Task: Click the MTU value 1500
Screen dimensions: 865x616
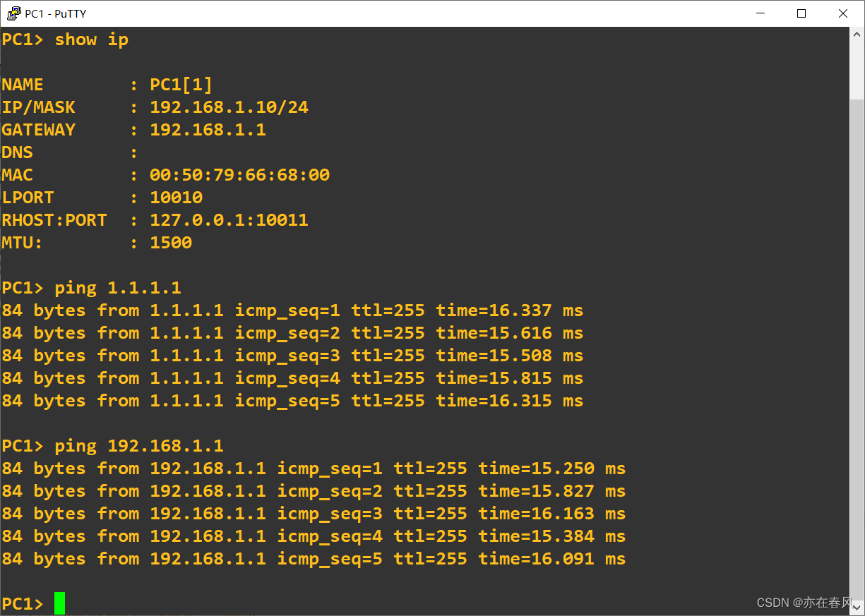Action: pos(171,243)
